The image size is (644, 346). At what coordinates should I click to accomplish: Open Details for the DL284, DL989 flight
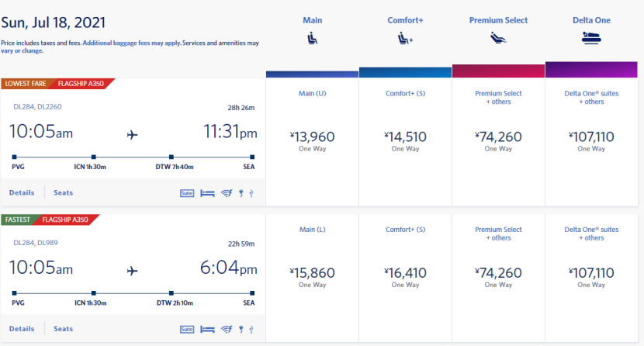[x=22, y=328]
